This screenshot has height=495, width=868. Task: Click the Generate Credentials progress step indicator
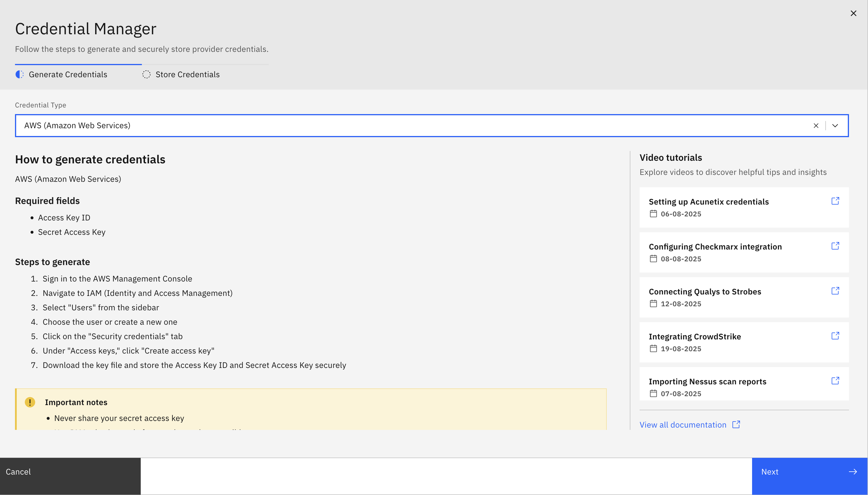click(20, 74)
